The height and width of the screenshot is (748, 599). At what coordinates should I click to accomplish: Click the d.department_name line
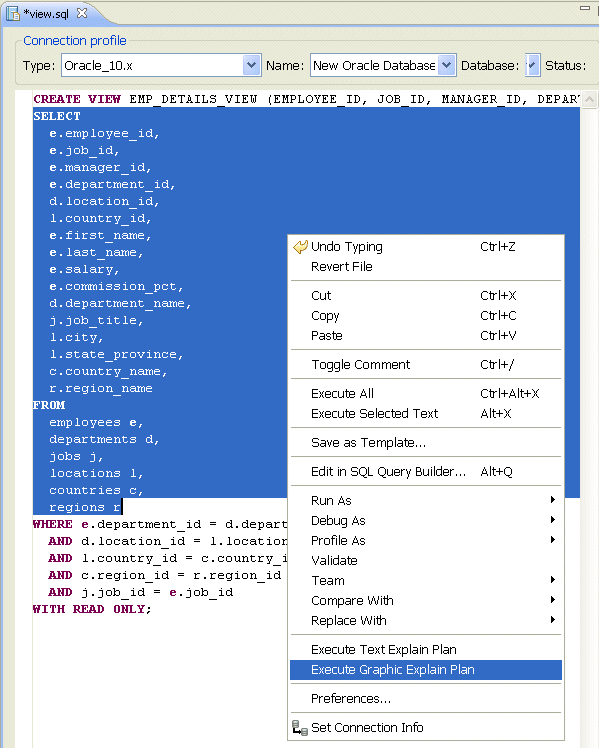click(120, 303)
